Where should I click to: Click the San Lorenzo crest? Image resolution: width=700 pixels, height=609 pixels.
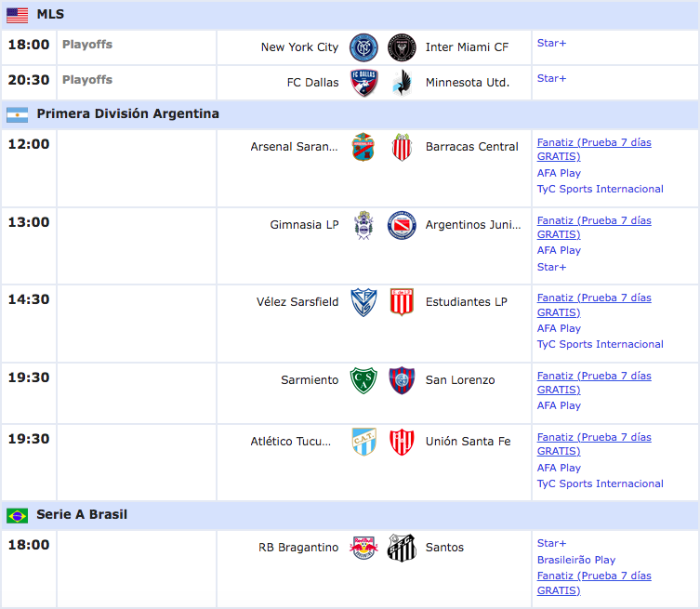(x=402, y=380)
